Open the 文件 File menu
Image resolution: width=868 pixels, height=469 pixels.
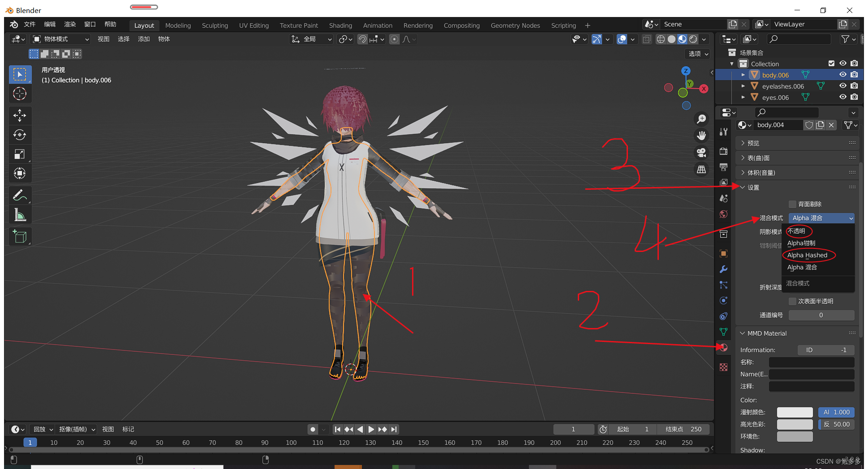tap(30, 24)
